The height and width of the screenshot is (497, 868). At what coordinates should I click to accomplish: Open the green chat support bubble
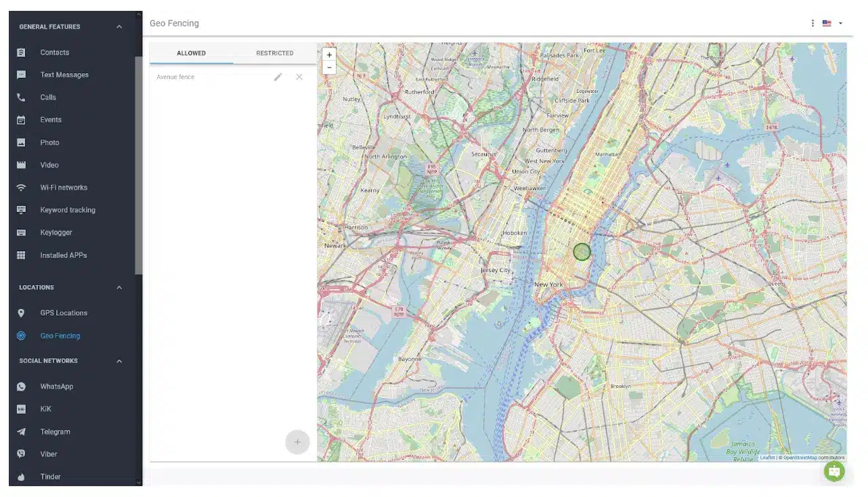834,471
